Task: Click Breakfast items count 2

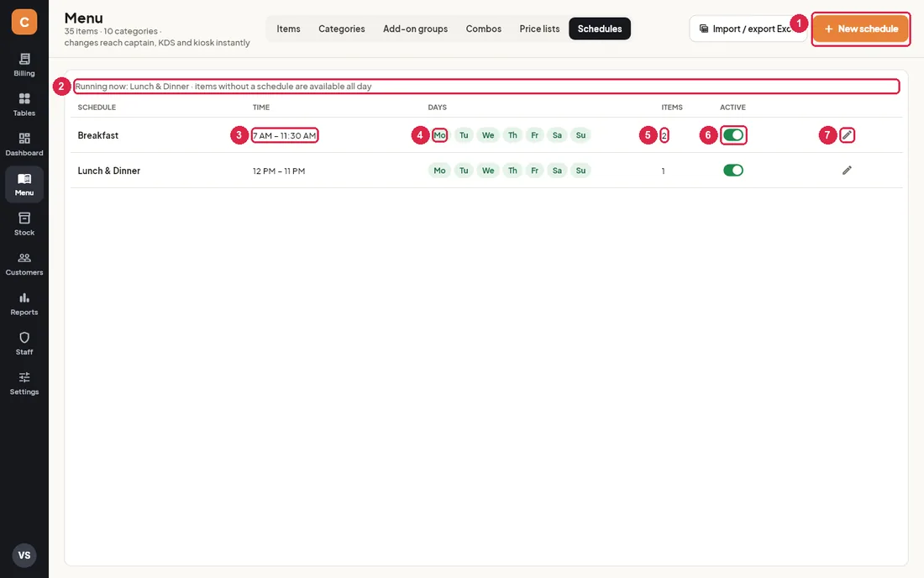Action: click(x=664, y=135)
